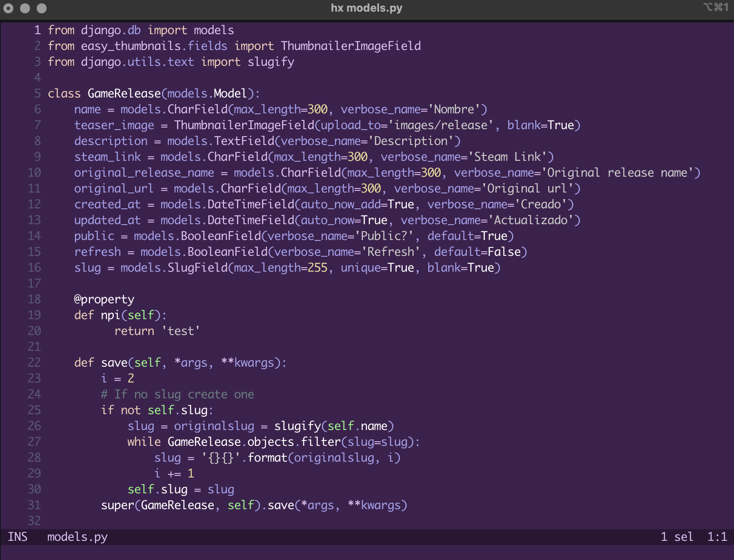Viewport: 734px width, 560px height.
Task: Click the 'hx models.py' window title
Action: (367, 8)
